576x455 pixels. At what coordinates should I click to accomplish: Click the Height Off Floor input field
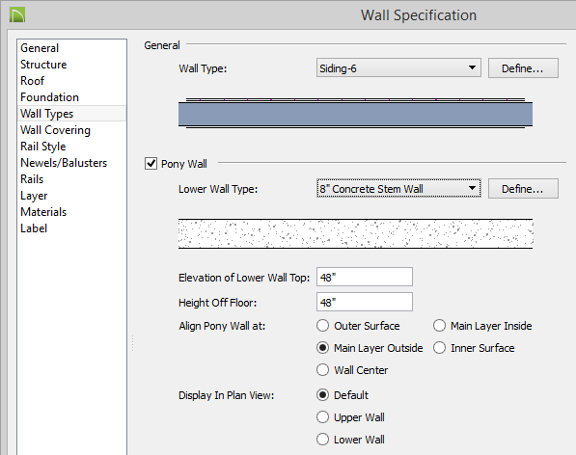tap(364, 302)
